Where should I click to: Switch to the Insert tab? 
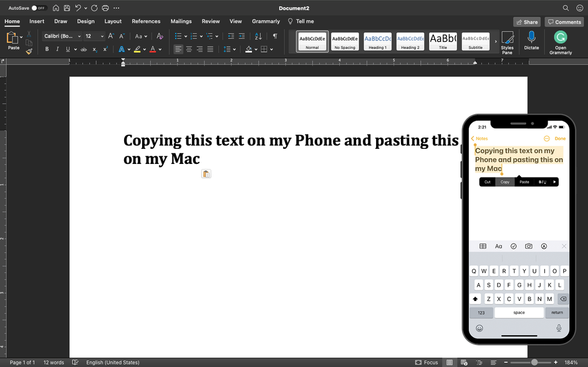point(37,21)
